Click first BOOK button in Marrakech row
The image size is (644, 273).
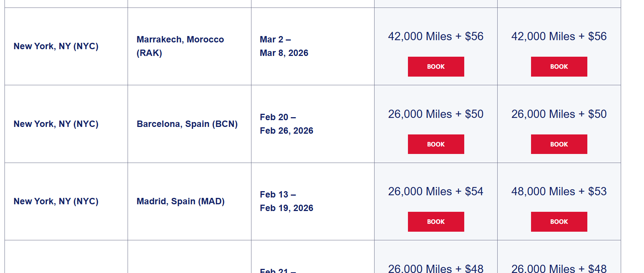click(436, 66)
